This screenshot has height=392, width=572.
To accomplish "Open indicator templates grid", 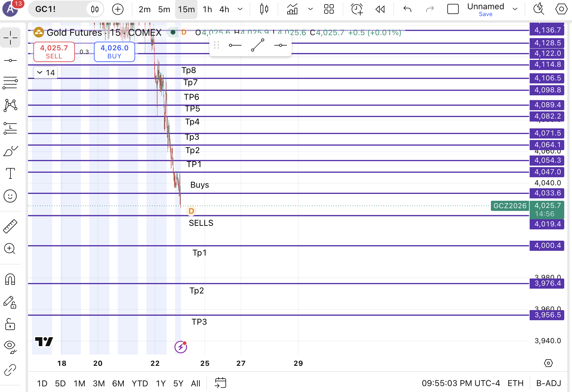I will pos(329,9).
